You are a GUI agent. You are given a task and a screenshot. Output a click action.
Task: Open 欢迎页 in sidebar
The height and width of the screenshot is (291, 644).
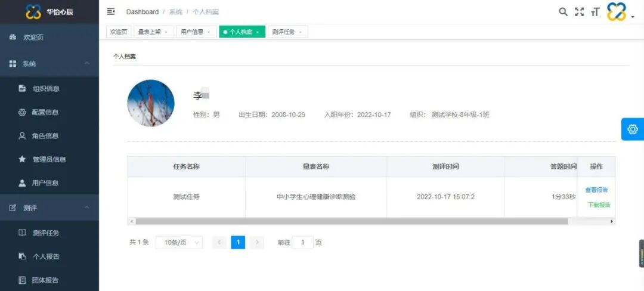coord(49,38)
